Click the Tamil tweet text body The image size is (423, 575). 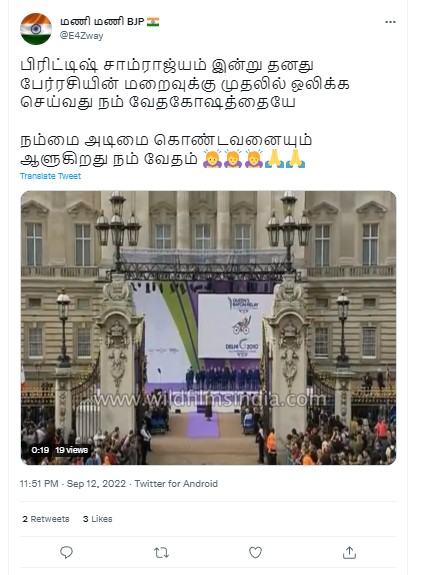coord(185,112)
